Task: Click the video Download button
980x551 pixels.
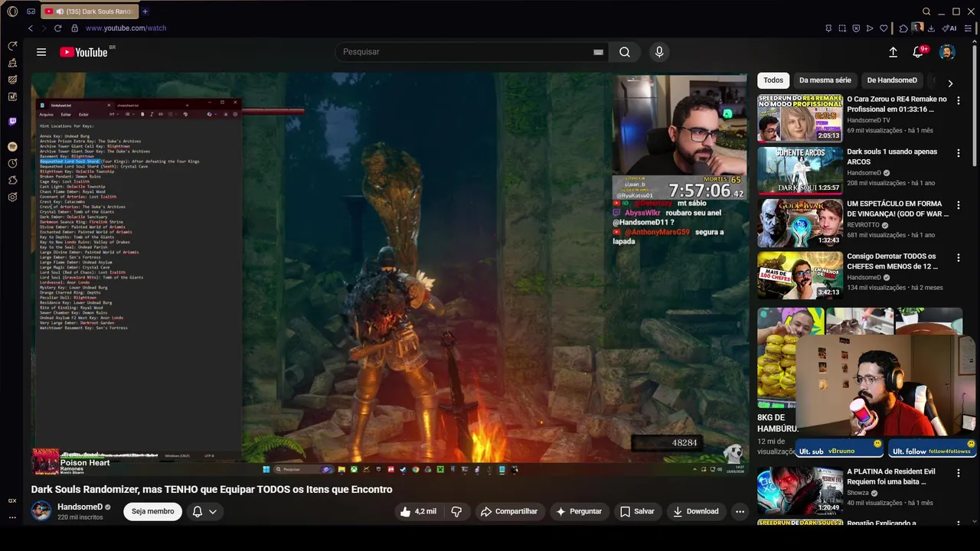Action: point(695,511)
